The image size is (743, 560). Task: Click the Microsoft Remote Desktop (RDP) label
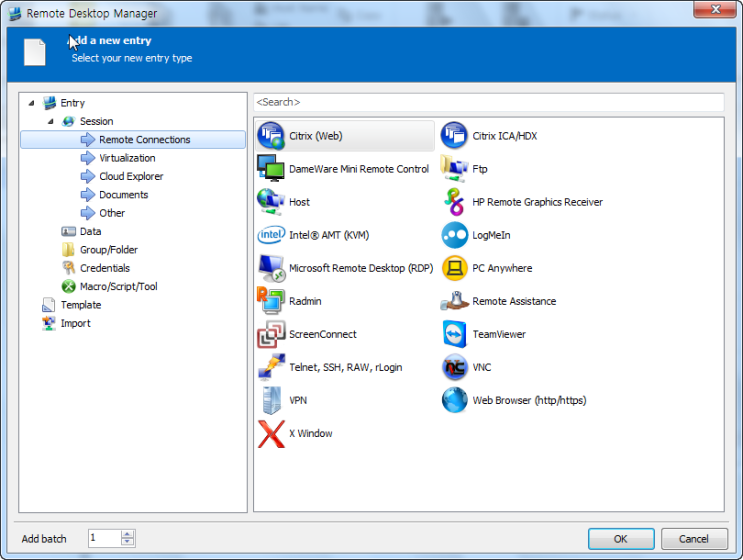pyautogui.click(x=361, y=268)
